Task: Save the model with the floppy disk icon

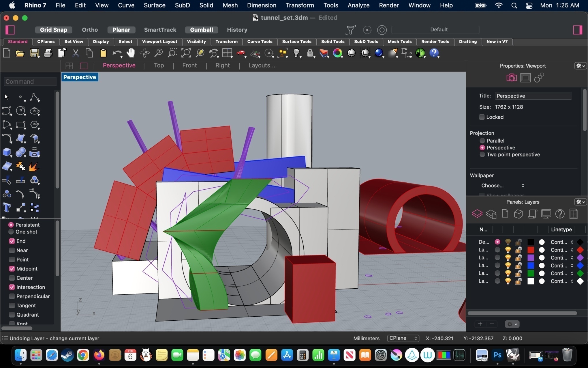Action: tap(34, 53)
